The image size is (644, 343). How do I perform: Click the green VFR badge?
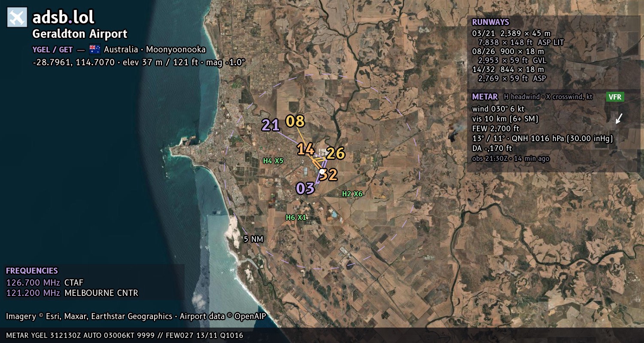coord(615,97)
